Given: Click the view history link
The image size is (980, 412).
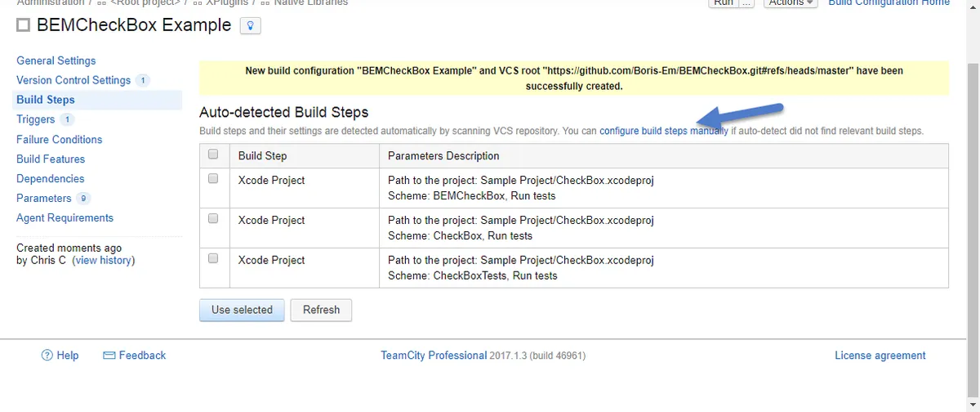Looking at the screenshot, I should pos(104,260).
